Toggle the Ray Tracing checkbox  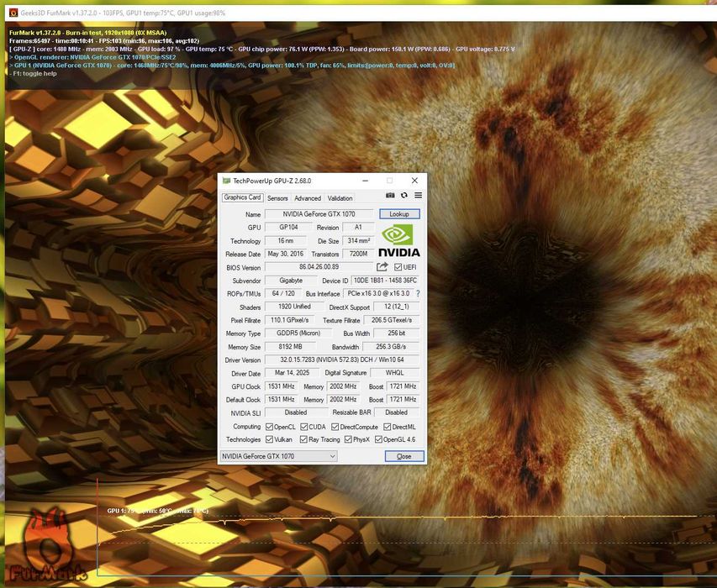[x=303, y=439]
